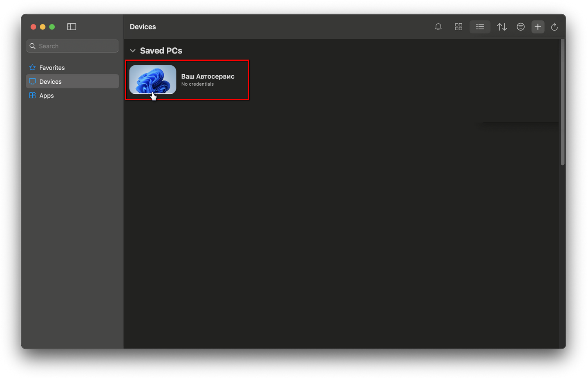Collapse the Saved PCs chevron
Image resolution: width=588 pixels, height=378 pixels.
pos(133,51)
